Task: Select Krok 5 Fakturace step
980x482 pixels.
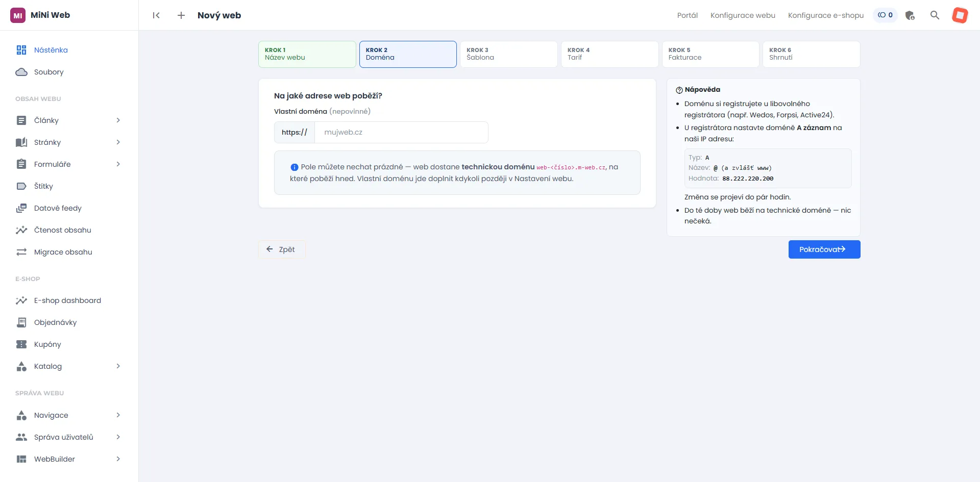Action: [x=710, y=54]
